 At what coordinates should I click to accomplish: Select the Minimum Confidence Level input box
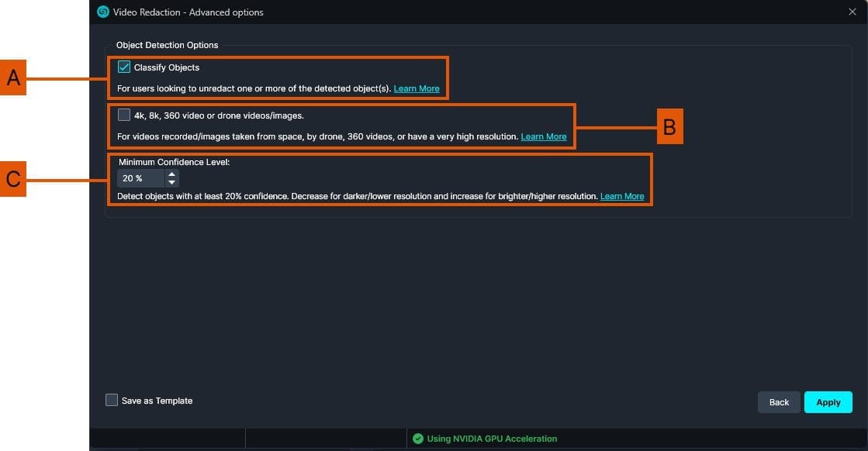[x=140, y=178]
